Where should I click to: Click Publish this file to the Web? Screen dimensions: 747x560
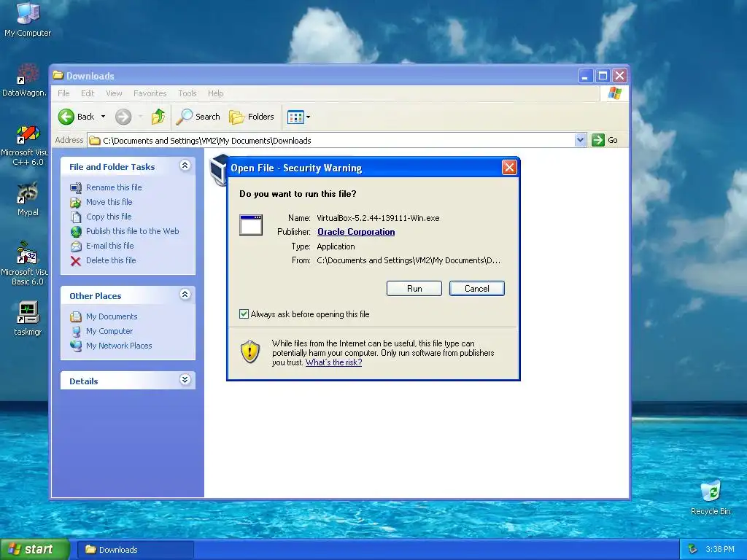[x=133, y=231]
